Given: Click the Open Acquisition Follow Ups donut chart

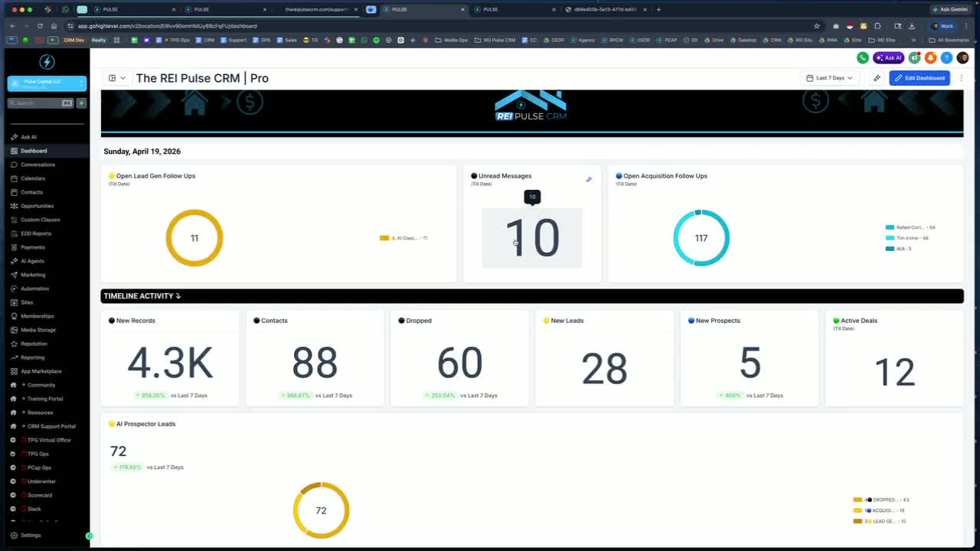Looking at the screenshot, I should point(701,238).
